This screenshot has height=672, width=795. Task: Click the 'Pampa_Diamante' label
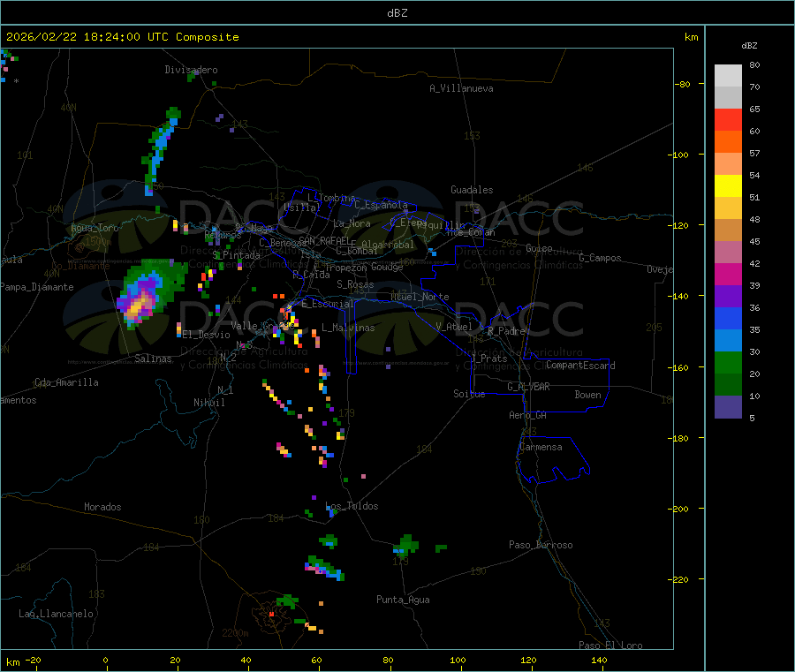[x=37, y=287]
